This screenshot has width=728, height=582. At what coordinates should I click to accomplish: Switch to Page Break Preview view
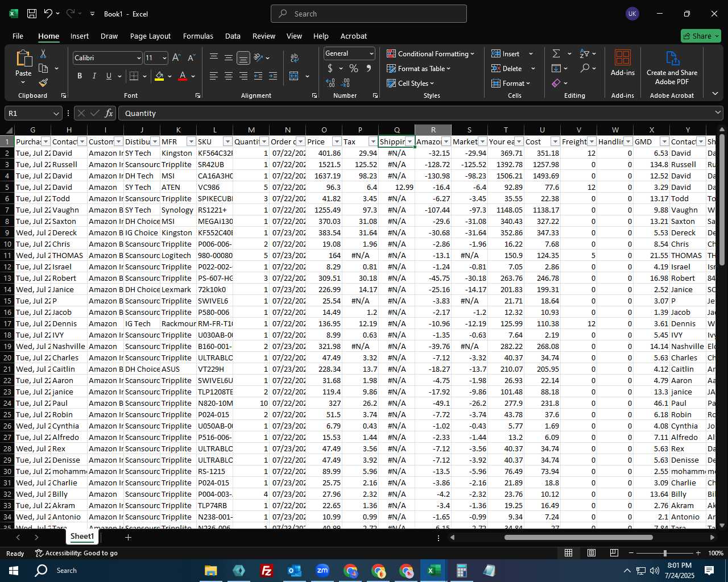(x=614, y=552)
